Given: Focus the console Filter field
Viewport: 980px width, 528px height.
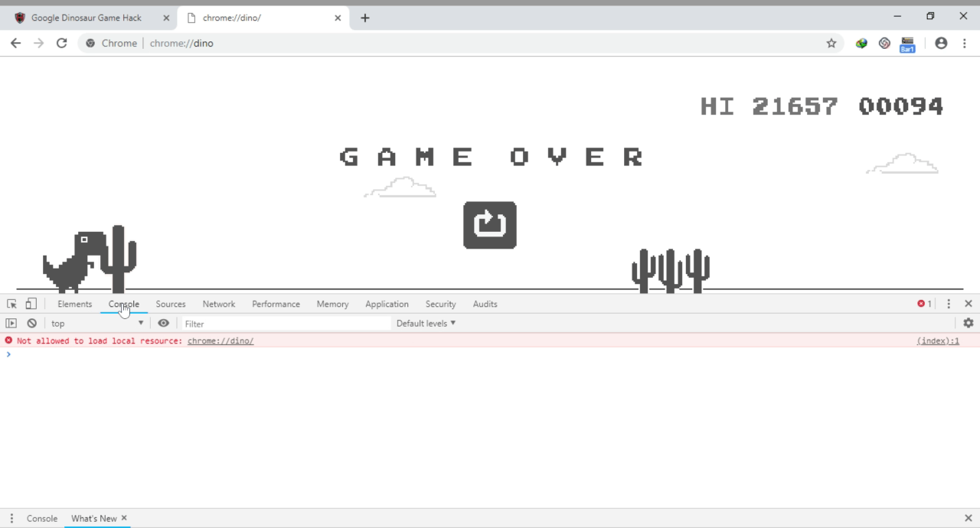Looking at the screenshot, I should (x=286, y=324).
